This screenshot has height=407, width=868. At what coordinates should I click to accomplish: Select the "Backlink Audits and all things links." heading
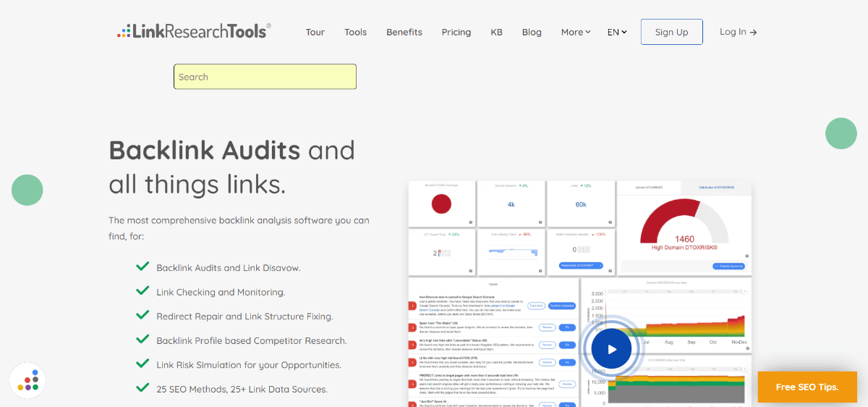[x=231, y=167]
